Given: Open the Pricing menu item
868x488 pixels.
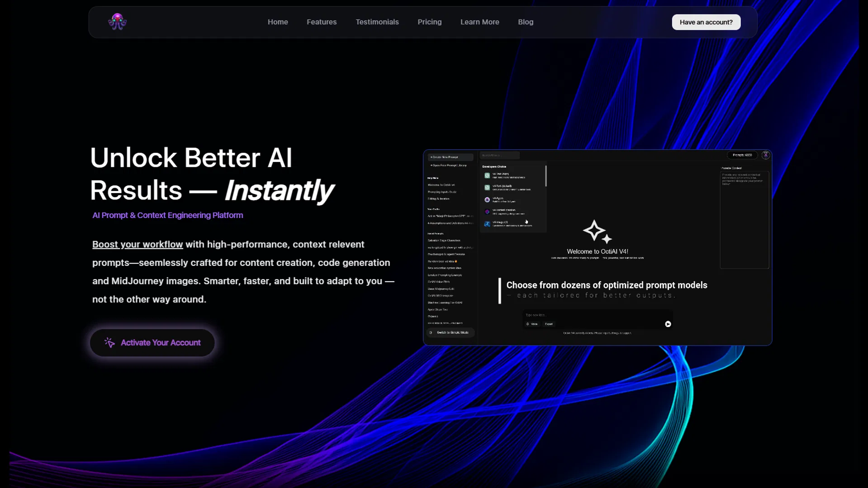Looking at the screenshot, I should (429, 22).
